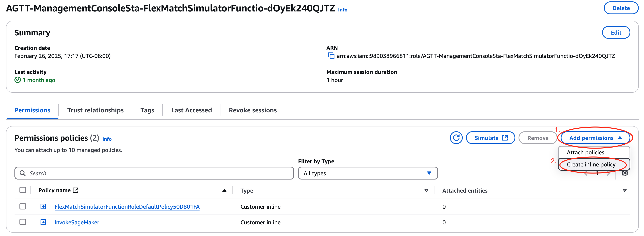Image resolution: width=644 pixels, height=236 pixels.
Task: Click green check Last activity icon
Action: (17, 80)
